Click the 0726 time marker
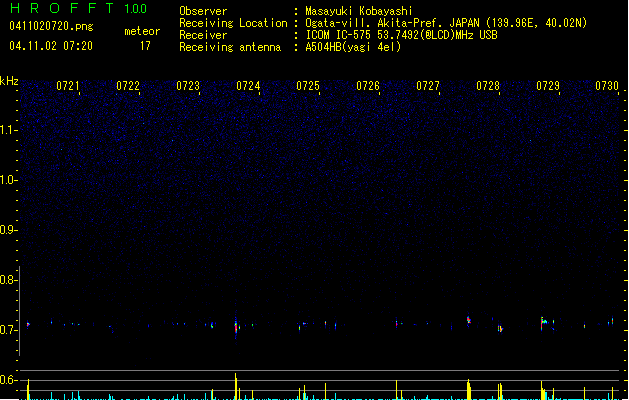Viewport: 629px width, 400px height. (368, 86)
